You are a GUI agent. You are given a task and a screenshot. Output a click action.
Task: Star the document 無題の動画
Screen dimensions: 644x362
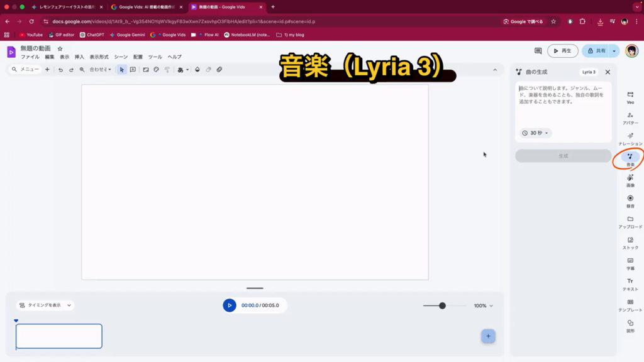pos(60,48)
